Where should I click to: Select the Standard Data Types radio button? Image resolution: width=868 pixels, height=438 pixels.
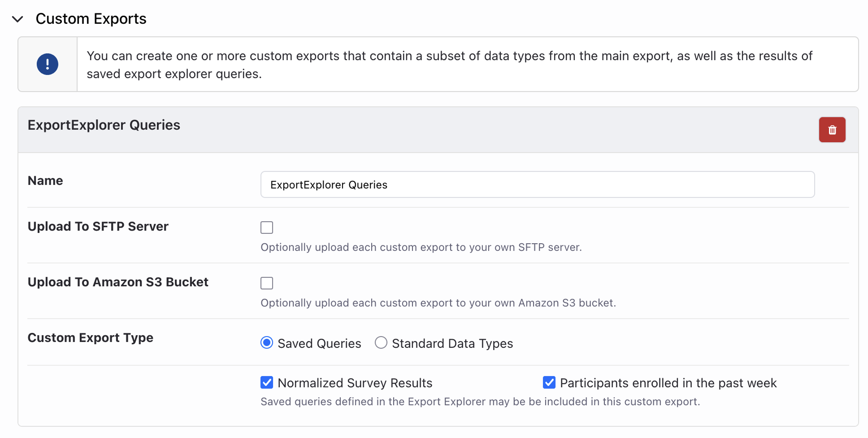click(381, 343)
